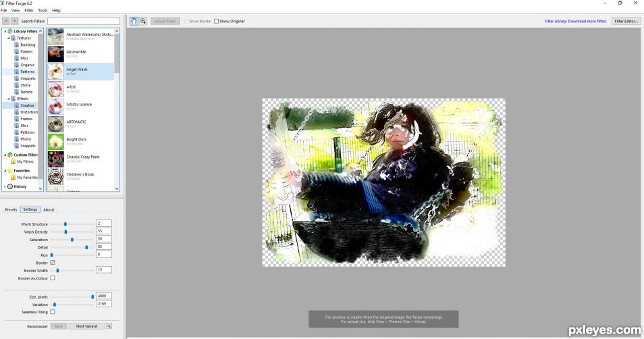The width and height of the screenshot is (644, 339).
Task: Collapse the Effects tree node
Action: (x=9, y=99)
